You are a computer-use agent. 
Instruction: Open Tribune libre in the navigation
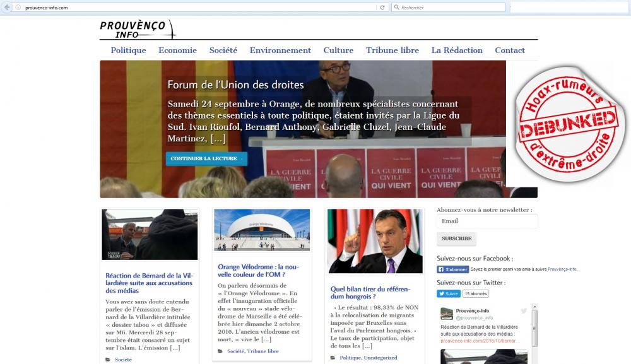tap(392, 50)
